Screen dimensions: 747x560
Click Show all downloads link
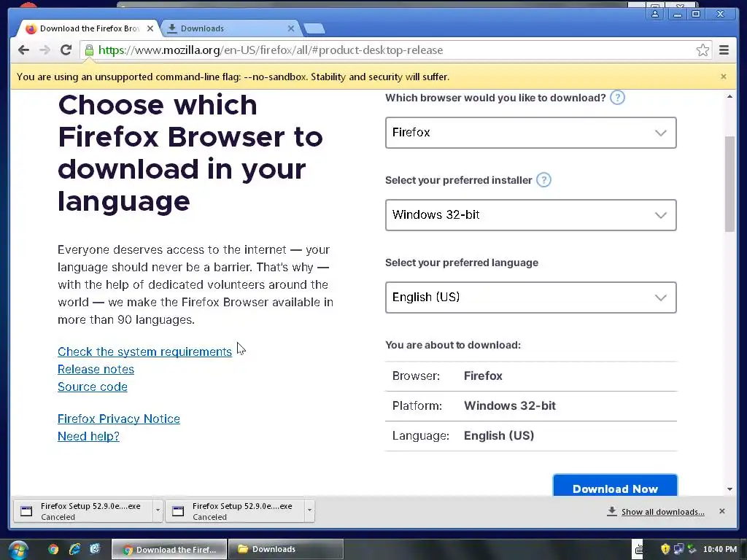click(662, 511)
